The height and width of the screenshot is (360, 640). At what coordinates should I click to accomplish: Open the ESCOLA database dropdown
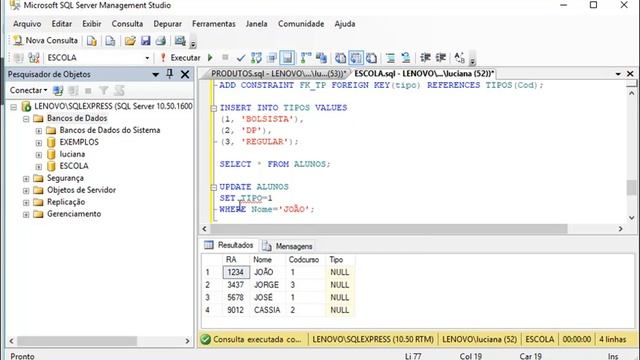point(147,58)
